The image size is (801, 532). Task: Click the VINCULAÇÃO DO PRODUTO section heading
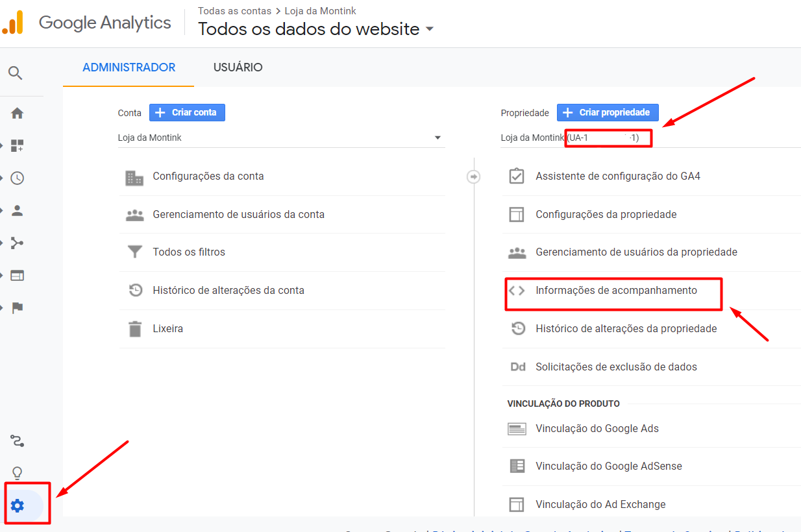pos(563,404)
